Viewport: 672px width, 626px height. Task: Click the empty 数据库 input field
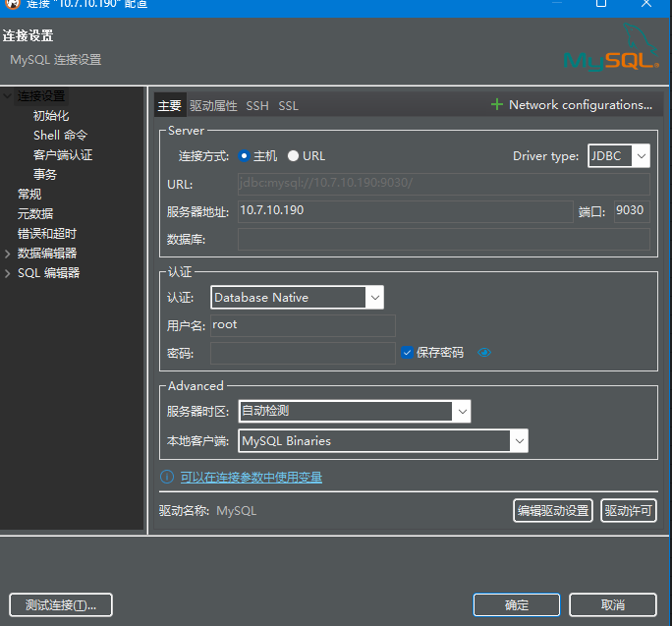click(444, 239)
